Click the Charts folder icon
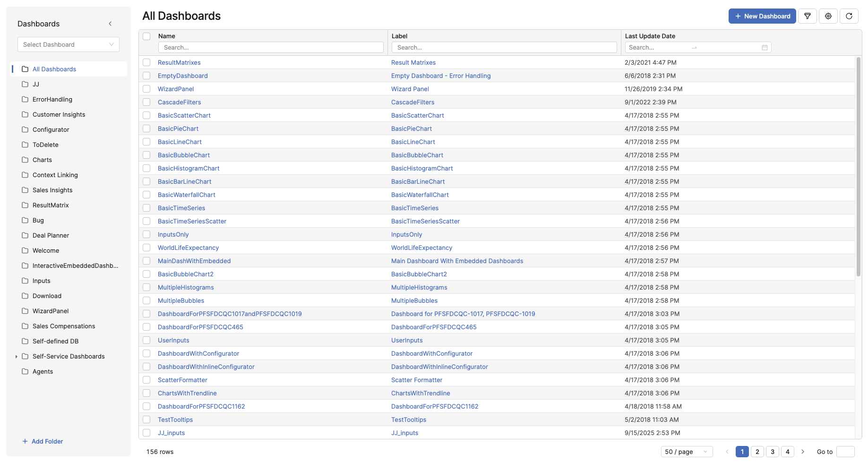This screenshot has height=462, width=868. [25, 160]
